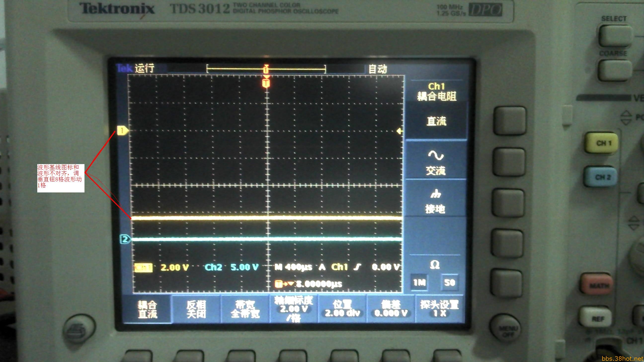Viewport: 644px width, 362px height.
Task: Click the channel 1 baseline marker
Action: (x=122, y=131)
